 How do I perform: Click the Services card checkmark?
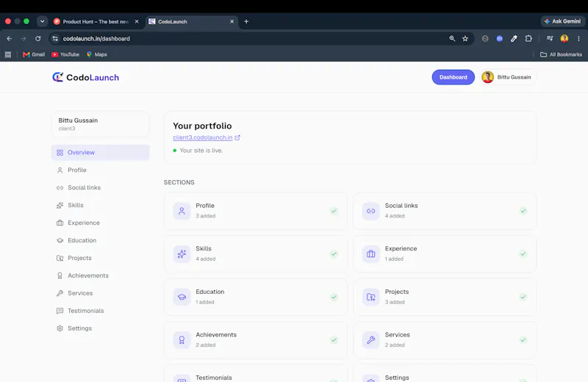[523, 340]
